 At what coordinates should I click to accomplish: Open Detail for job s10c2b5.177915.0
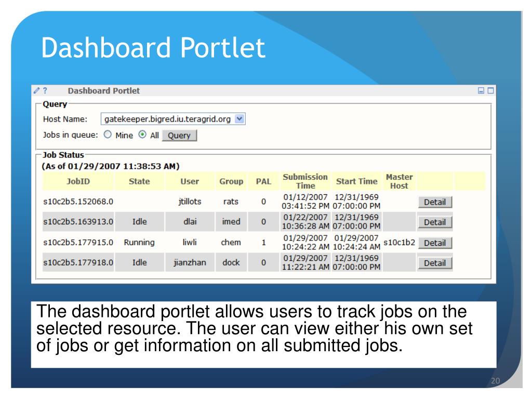click(x=435, y=243)
